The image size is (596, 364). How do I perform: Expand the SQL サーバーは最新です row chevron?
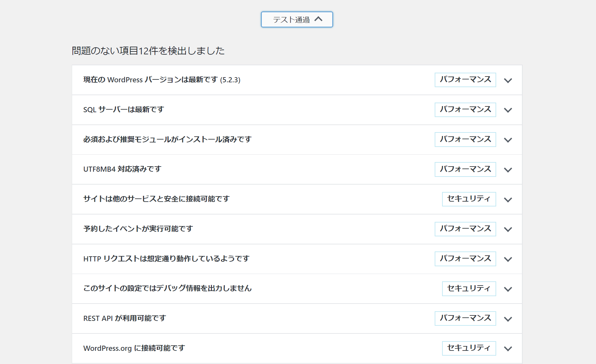point(508,110)
